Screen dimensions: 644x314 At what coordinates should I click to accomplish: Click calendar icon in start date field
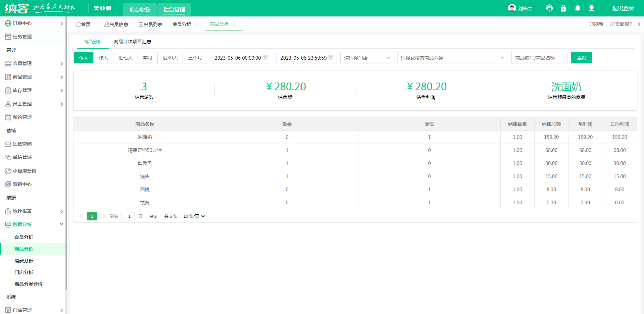[265, 58]
